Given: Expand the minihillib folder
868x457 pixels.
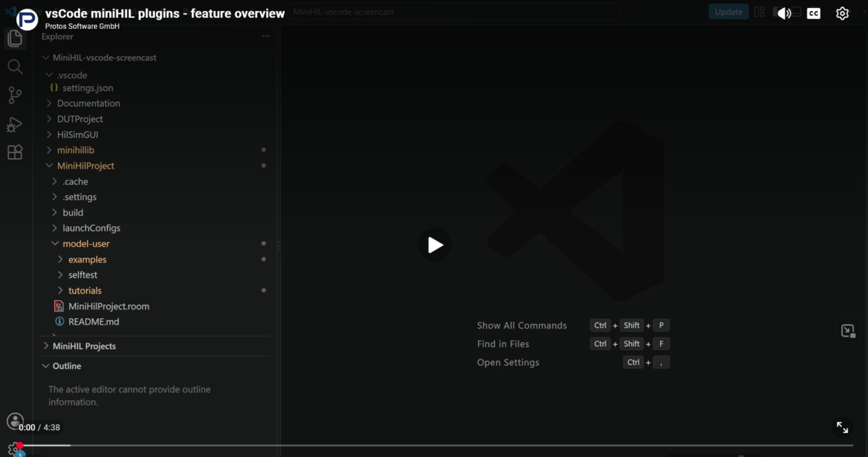Looking at the screenshot, I should 75,150.
